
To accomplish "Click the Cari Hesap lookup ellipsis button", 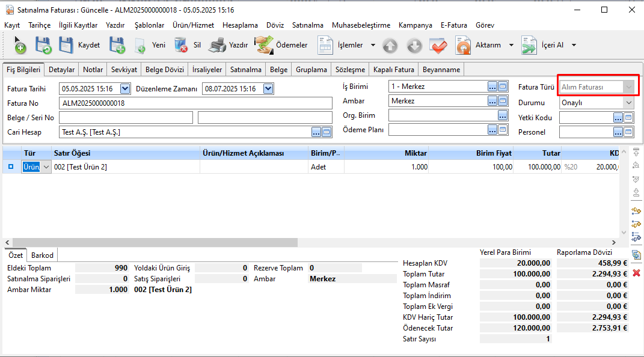I will click(316, 132).
